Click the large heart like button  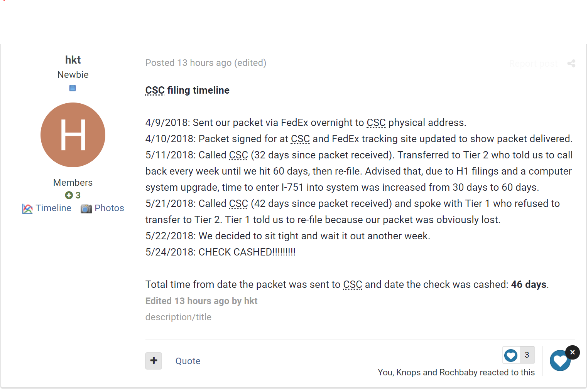coord(560,361)
